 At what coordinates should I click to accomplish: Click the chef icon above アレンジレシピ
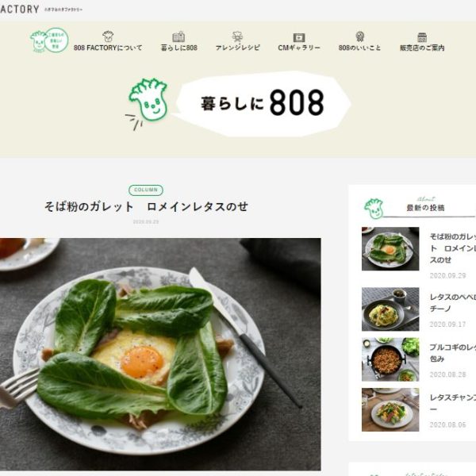pyautogui.click(x=237, y=36)
